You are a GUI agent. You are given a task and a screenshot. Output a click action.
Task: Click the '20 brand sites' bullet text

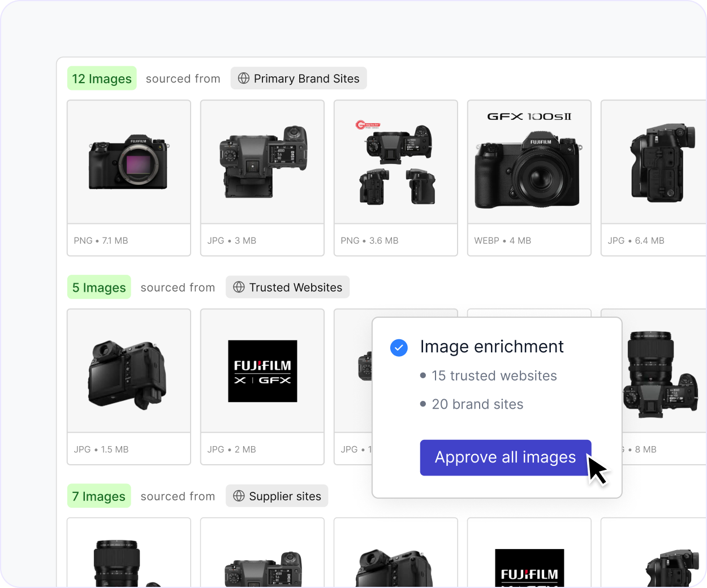(x=478, y=404)
